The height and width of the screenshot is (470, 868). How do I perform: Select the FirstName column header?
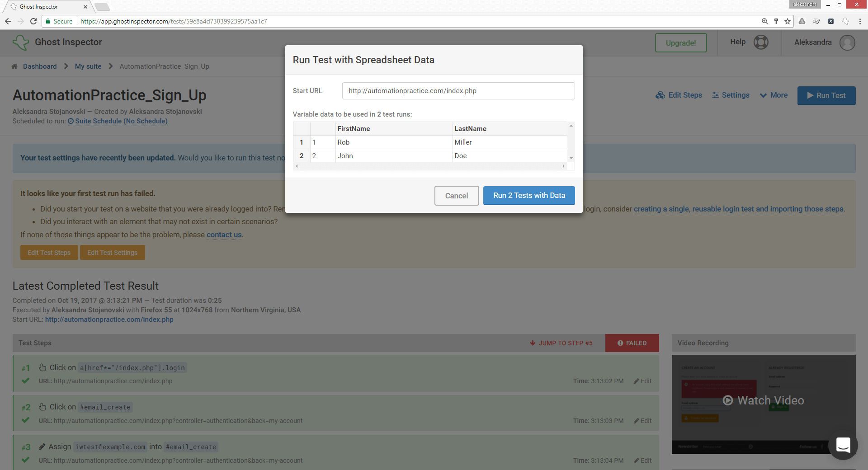pos(394,129)
